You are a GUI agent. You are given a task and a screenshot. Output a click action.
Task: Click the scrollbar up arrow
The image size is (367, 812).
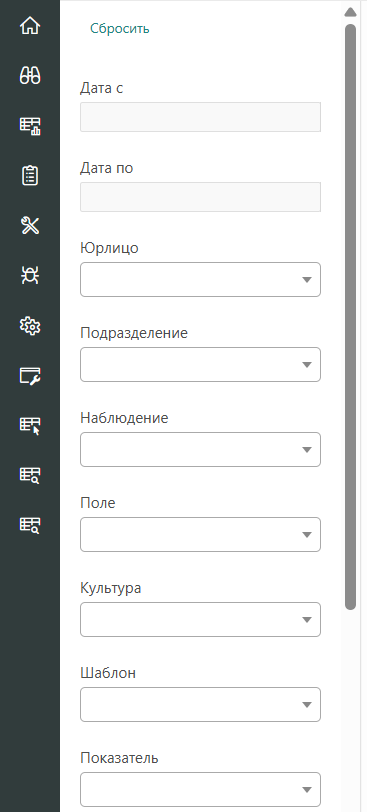coord(350,12)
